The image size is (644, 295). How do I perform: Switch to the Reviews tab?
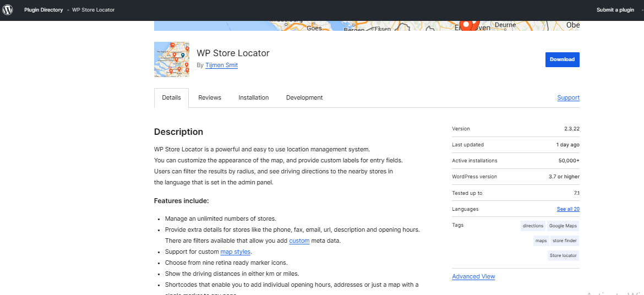(x=210, y=98)
